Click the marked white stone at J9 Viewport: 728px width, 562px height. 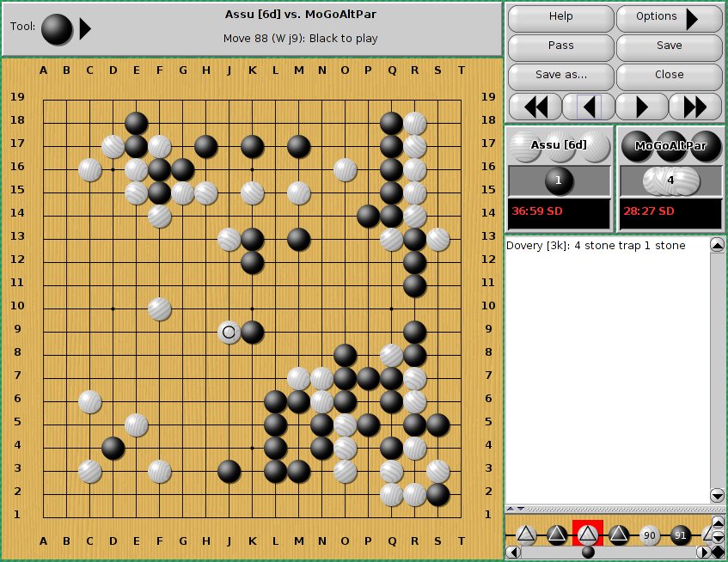(229, 332)
